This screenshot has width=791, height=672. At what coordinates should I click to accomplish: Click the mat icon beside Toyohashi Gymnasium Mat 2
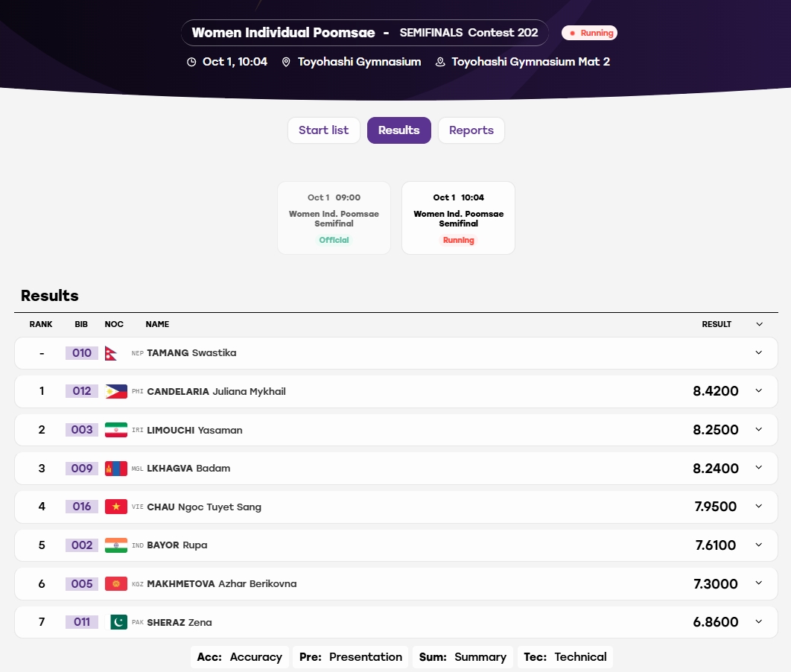(x=440, y=62)
